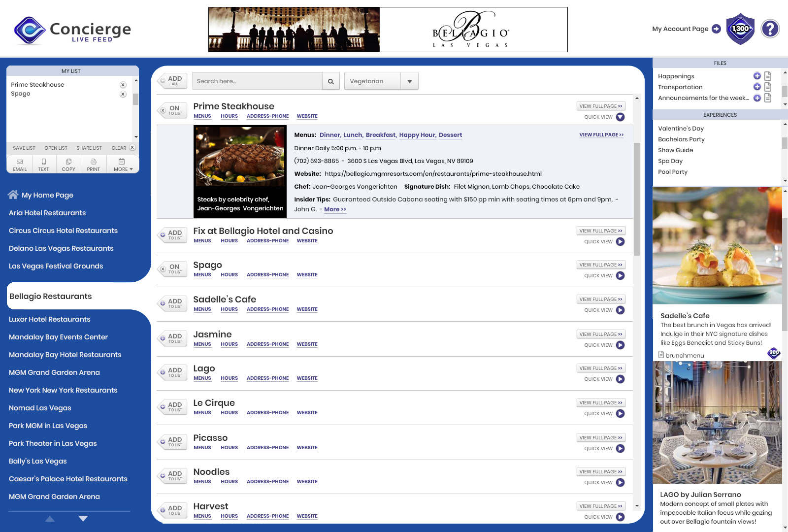This screenshot has height=532, width=788.
Task: Click home icon beside My Home Page
Action: pyautogui.click(x=13, y=195)
